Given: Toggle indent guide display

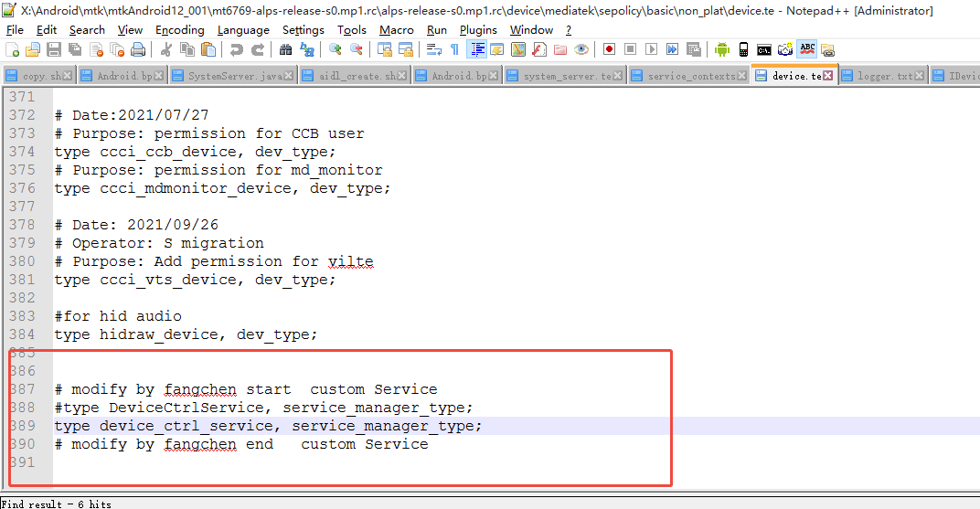Looking at the screenshot, I should pos(477,50).
